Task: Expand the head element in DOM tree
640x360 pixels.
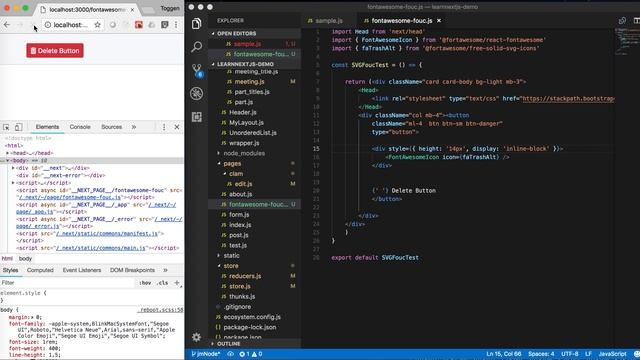Action: point(8,153)
